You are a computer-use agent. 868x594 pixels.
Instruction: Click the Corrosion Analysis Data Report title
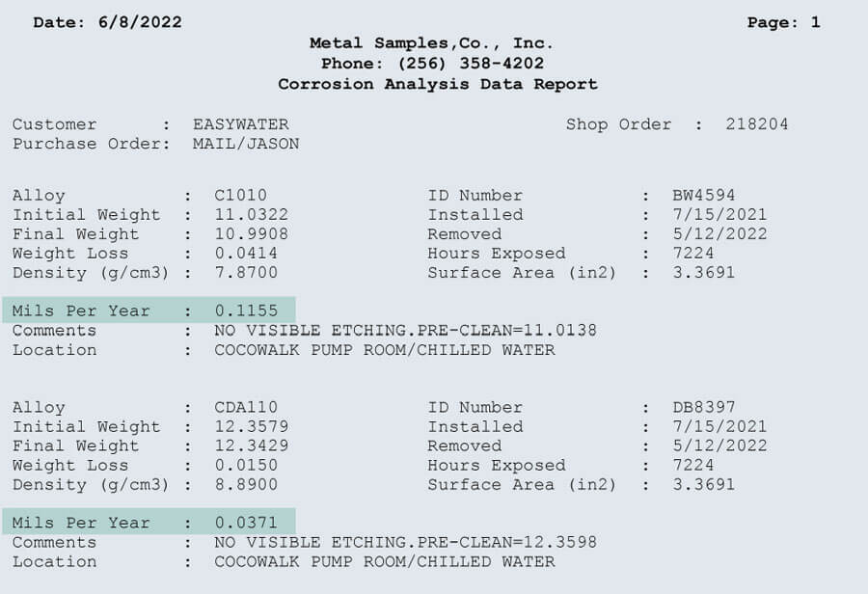[437, 84]
